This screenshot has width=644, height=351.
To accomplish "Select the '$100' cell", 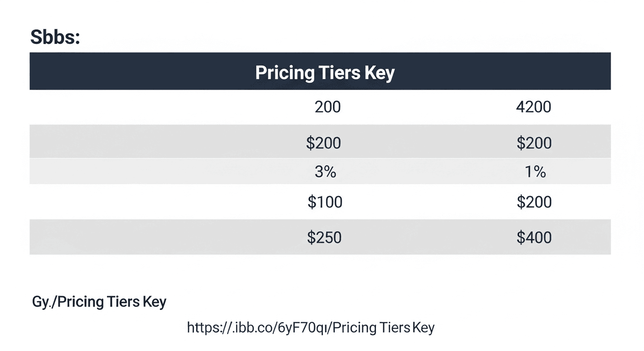I will point(325,202).
